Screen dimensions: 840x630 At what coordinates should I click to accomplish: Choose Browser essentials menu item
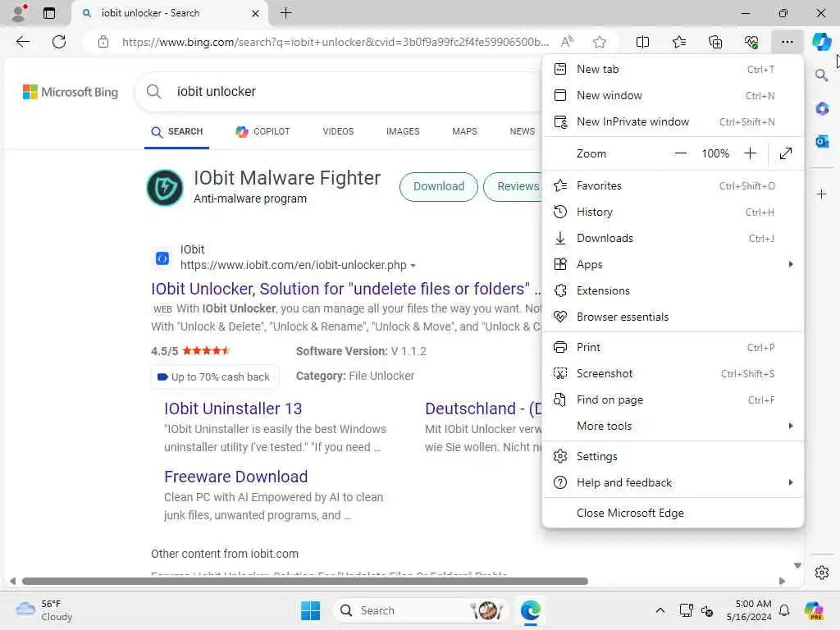tap(673, 317)
